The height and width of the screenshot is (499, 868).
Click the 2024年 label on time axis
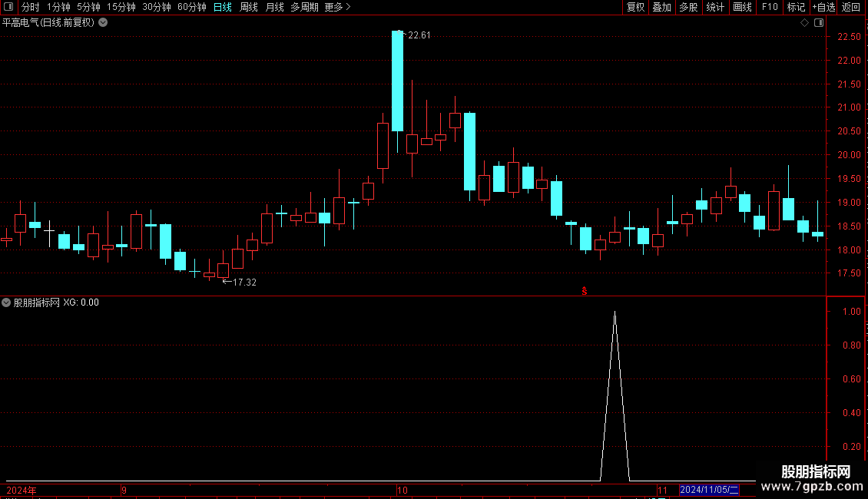click(x=22, y=490)
